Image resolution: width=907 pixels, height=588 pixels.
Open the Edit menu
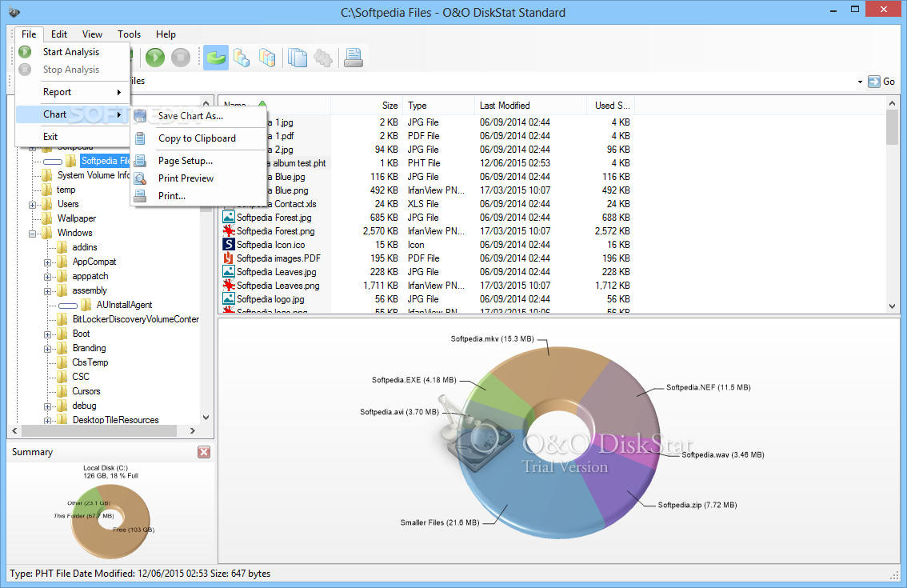point(59,34)
